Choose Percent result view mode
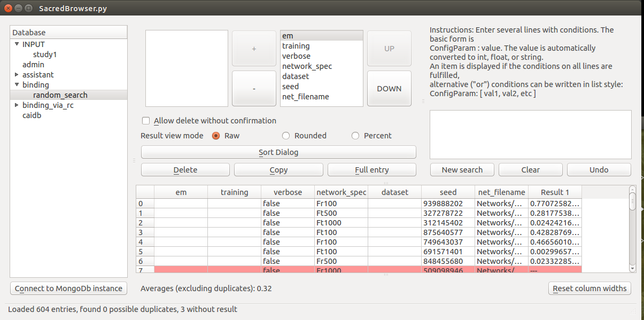This screenshot has width=644, height=320. pyautogui.click(x=355, y=136)
